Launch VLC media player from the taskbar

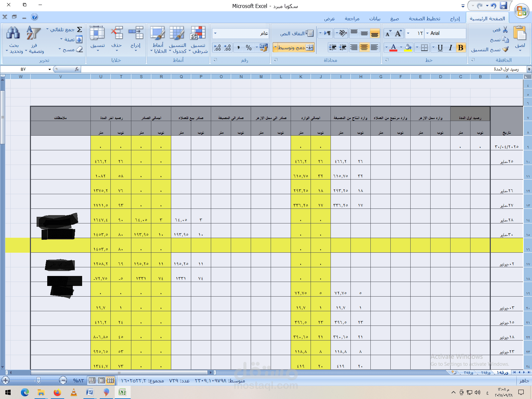click(x=73, y=392)
